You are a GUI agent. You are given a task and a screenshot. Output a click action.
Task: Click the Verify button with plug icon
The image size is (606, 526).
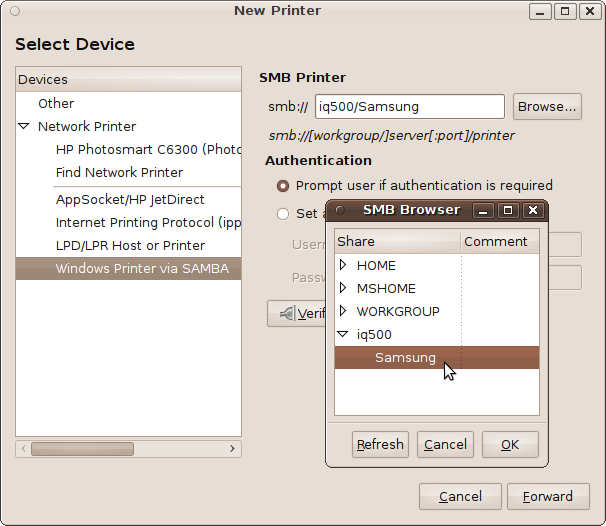[x=297, y=313]
